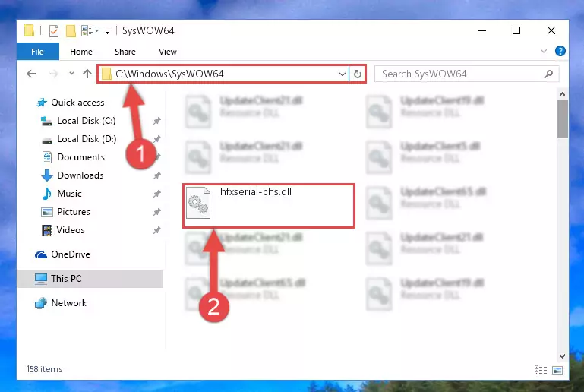This screenshot has width=584, height=392.
Task: Click the New folder icon in title bar
Action: (x=71, y=31)
